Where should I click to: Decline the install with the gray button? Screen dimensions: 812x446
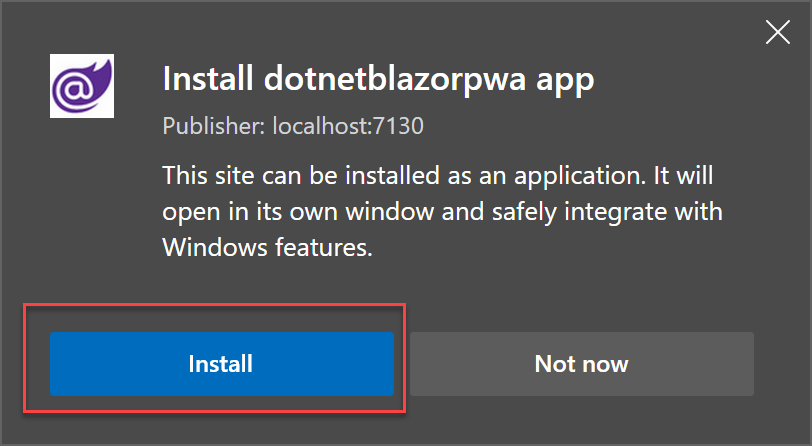(581, 363)
